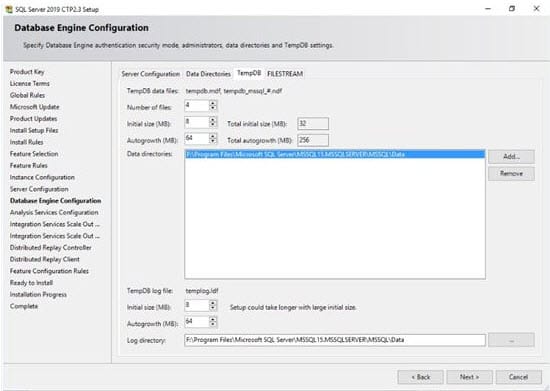Screen dimensions: 550x391
Task: Select Distributed Replay Client step
Action: (45, 259)
